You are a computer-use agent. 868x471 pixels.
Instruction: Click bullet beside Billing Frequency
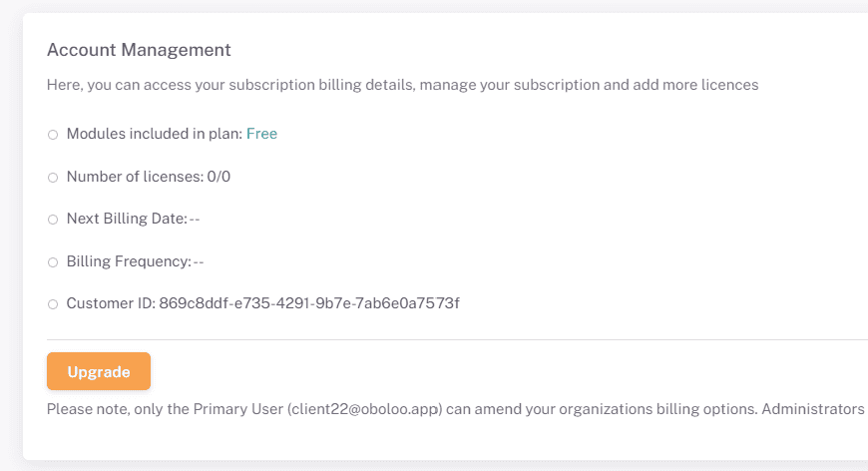53,262
